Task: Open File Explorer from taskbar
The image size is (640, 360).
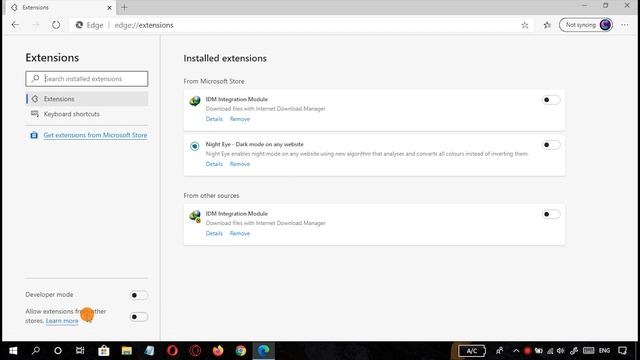Action: pos(127,351)
